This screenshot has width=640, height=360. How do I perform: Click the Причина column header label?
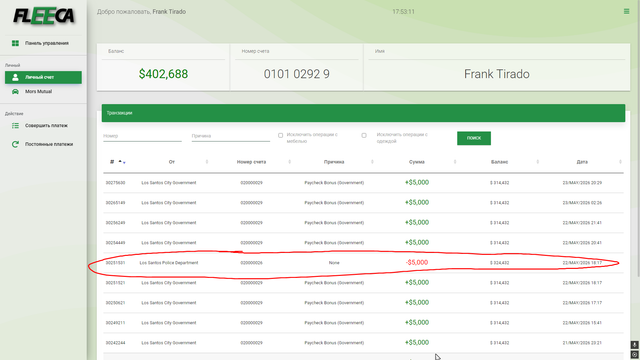pyautogui.click(x=334, y=162)
